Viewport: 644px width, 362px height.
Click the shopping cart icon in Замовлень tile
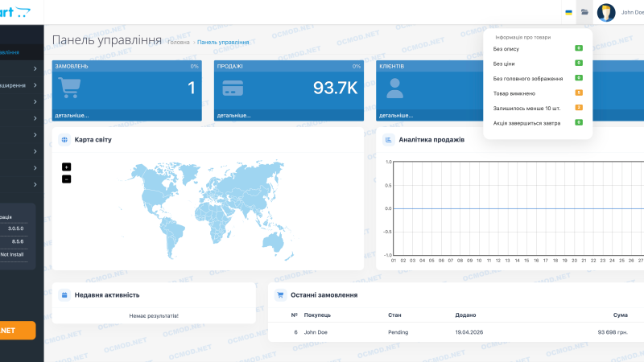tap(69, 88)
